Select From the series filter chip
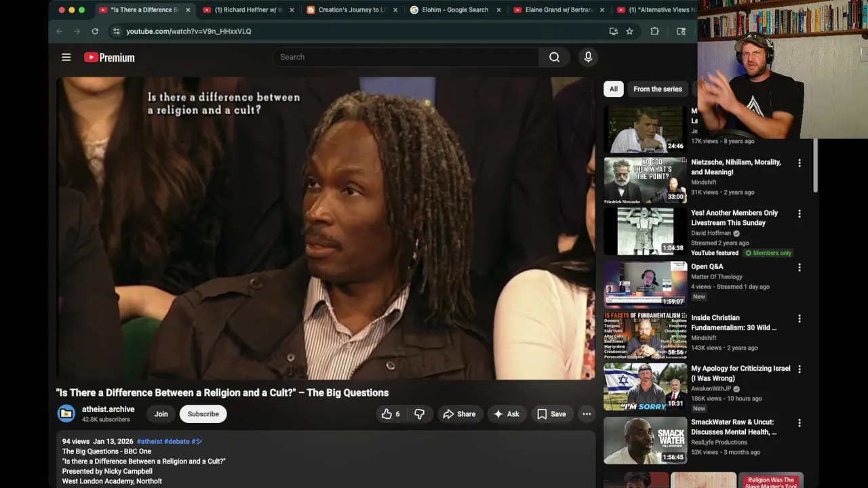Screen dimensions: 868x488 point(657,89)
